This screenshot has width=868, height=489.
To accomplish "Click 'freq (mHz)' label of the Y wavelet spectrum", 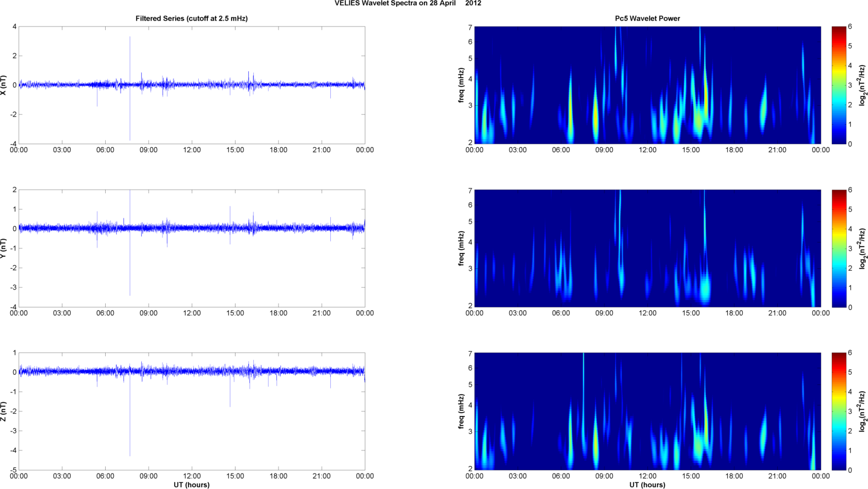I will click(x=461, y=248).
